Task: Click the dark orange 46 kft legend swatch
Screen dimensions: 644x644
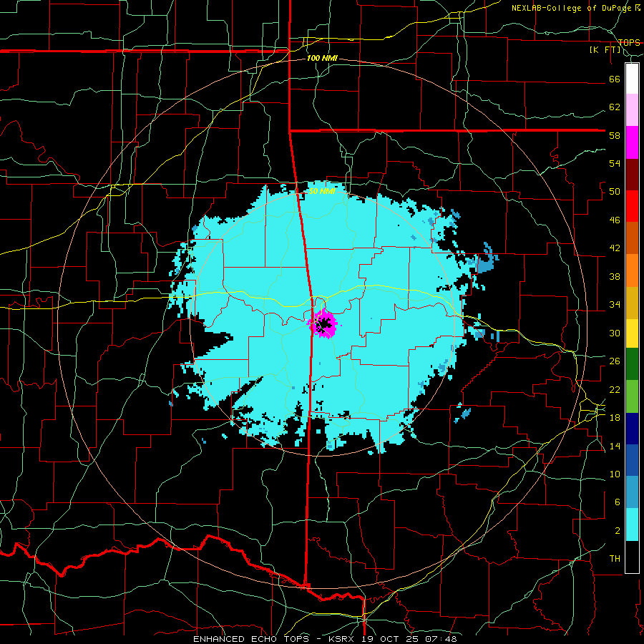Action: [632, 238]
